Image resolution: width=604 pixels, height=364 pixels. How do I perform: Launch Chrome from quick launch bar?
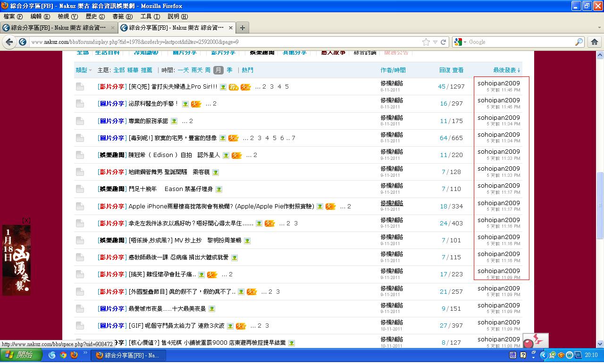point(63,355)
